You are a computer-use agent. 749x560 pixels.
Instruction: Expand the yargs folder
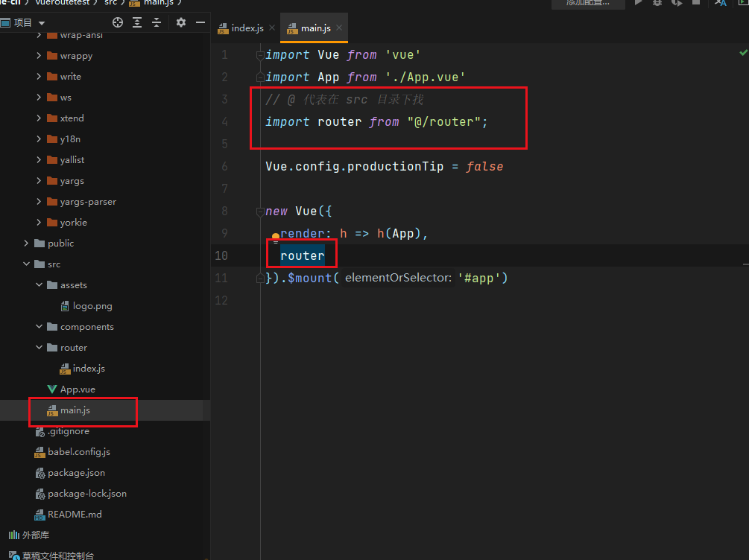39,180
